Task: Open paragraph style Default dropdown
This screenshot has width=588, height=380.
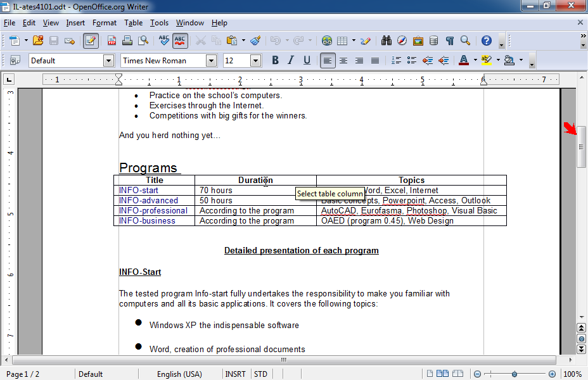Action: pyautogui.click(x=108, y=60)
